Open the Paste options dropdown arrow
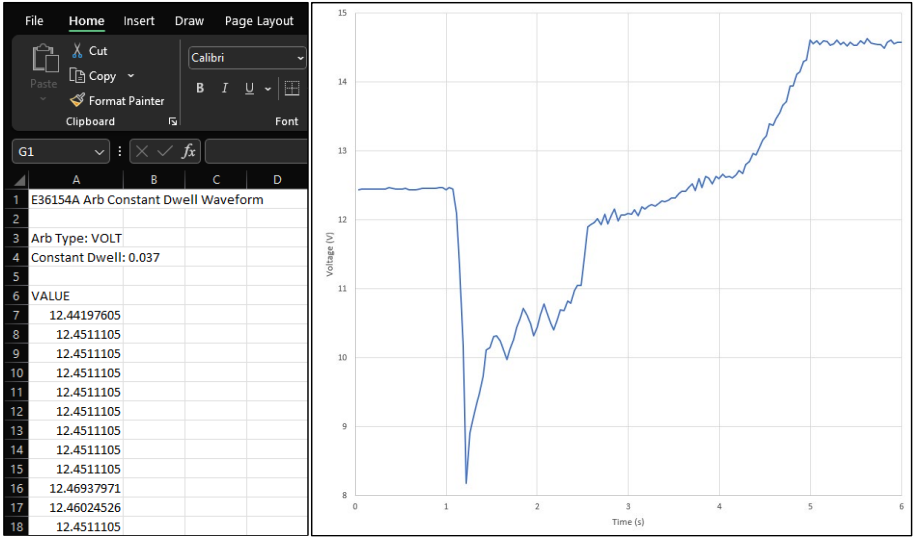913x537 pixels. (44, 99)
